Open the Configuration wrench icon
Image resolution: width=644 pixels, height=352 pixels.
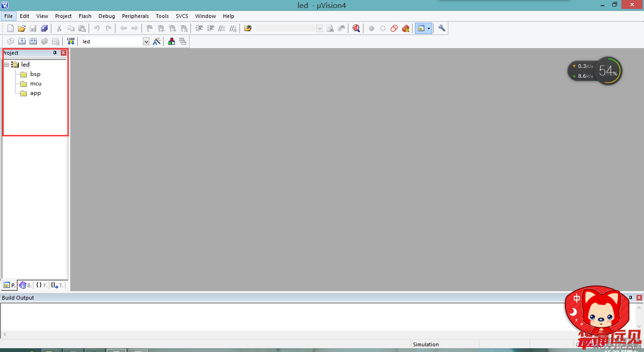tap(442, 28)
